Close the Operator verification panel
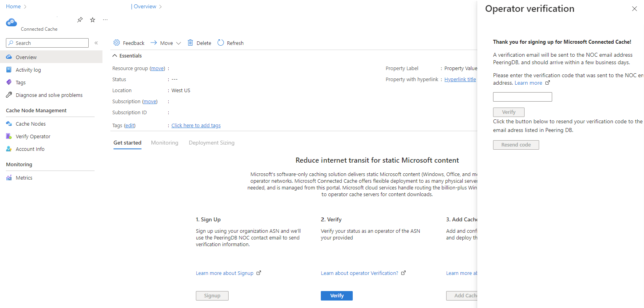 (634, 9)
